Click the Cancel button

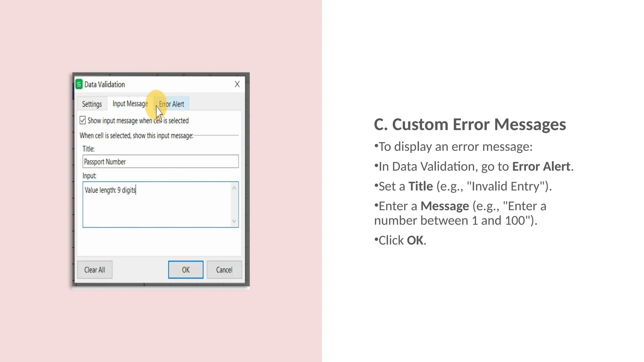click(x=224, y=270)
